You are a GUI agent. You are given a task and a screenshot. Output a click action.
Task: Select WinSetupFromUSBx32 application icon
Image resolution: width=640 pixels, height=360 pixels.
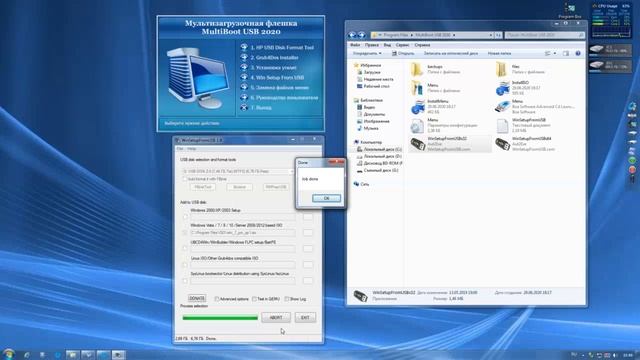click(x=418, y=144)
